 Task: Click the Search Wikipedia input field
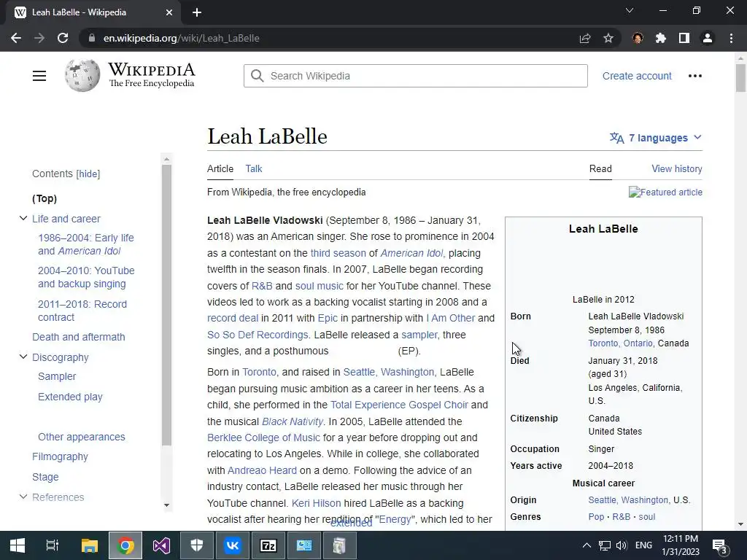click(x=415, y=76)
